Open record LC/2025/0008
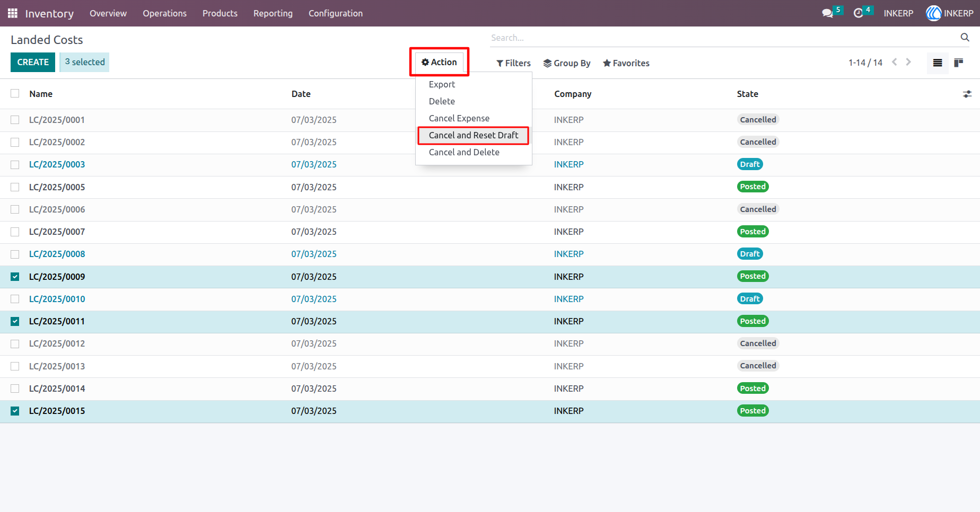980x512 pixels. pos(57,254)
